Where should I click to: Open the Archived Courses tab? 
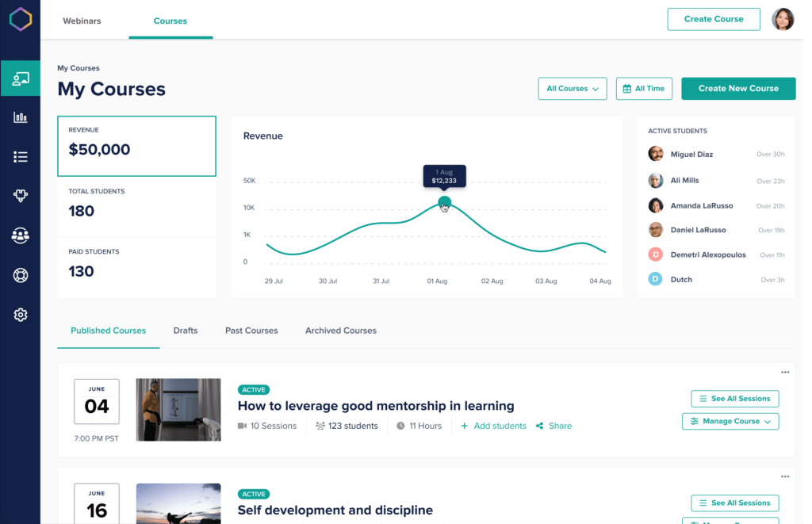pos(340,331)
